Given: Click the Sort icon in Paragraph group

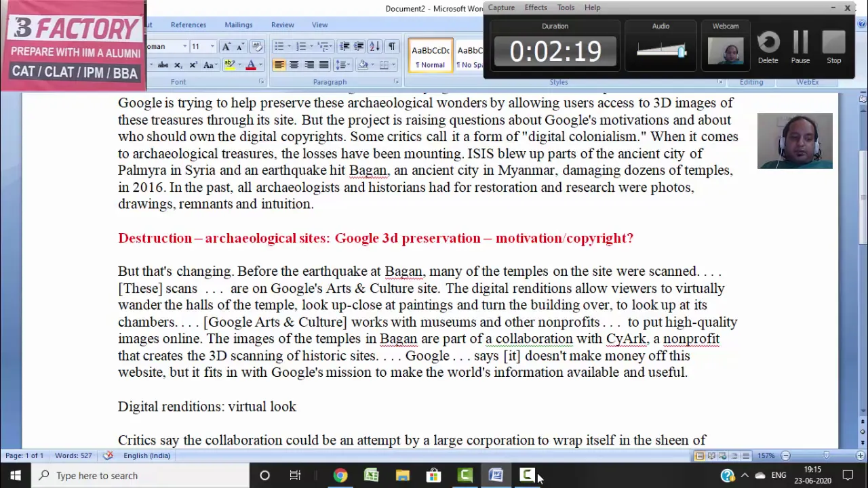Looking at the screenshot, I should [x=375, y=46].
